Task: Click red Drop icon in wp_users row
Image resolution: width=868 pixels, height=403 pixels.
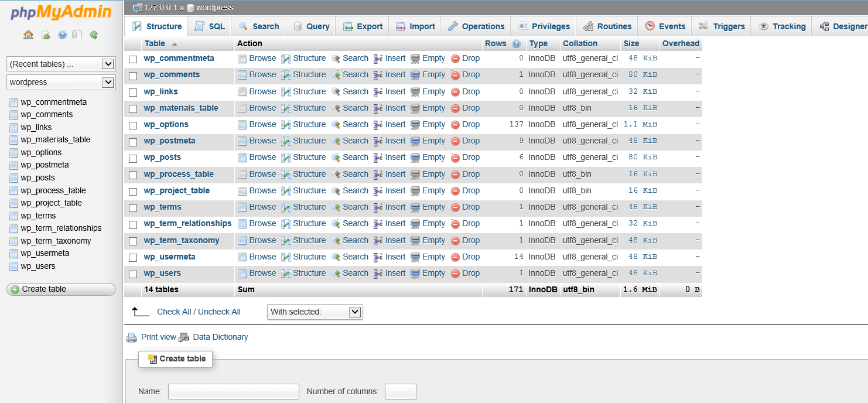Action: [455, 274]
